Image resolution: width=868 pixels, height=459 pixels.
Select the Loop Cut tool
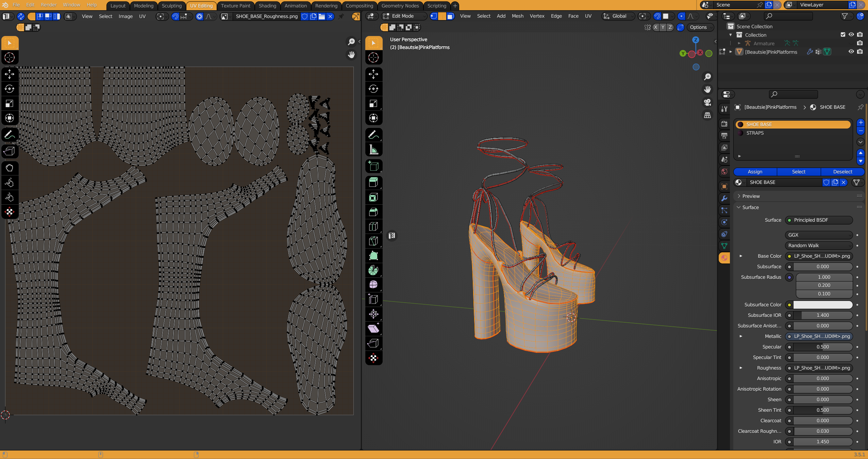tap(373, 226)
